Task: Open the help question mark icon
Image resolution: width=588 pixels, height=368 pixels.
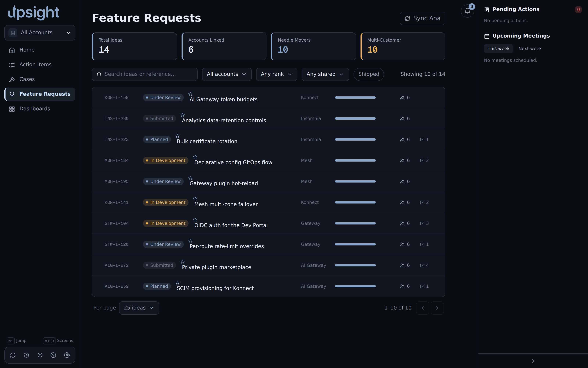Action: (x=53, y=355)
